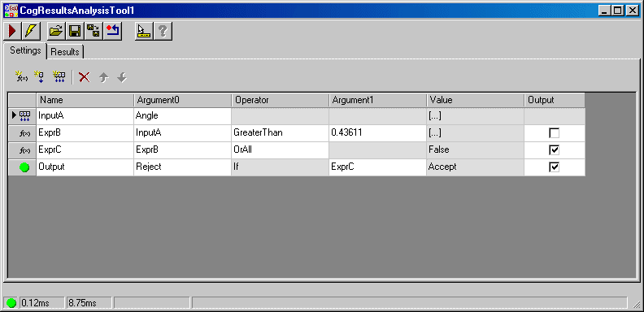The width and height of the screenshot is (644, 312).
Task: Uncheck Output checkbox for ExprC
Action: pyautogui.click(x=554, y=150)
